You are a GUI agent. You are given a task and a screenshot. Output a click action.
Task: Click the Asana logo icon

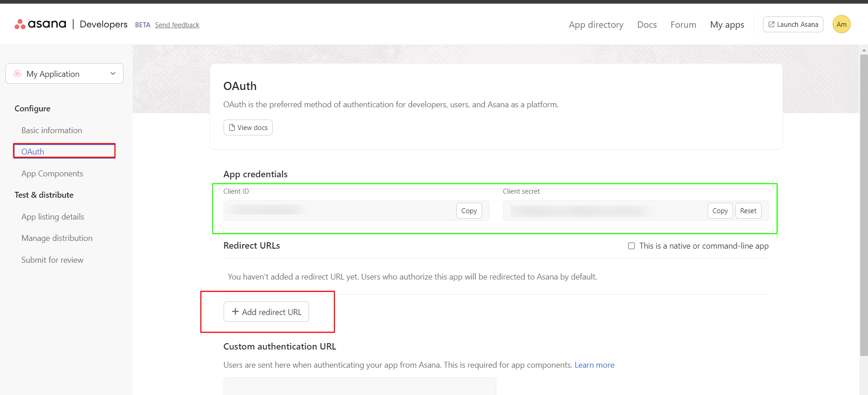20,24
